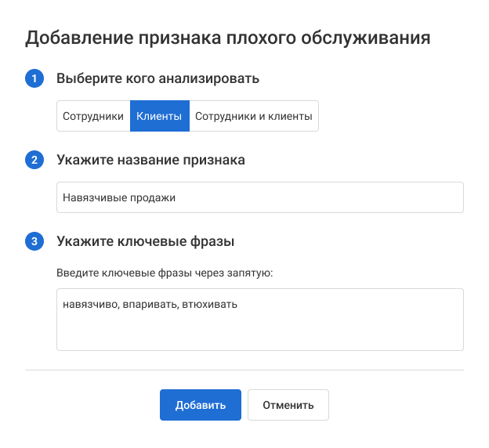This screenshot has height=448, width=489.
Task: Click into the key phrases text area
Action: tap(259, 329)
